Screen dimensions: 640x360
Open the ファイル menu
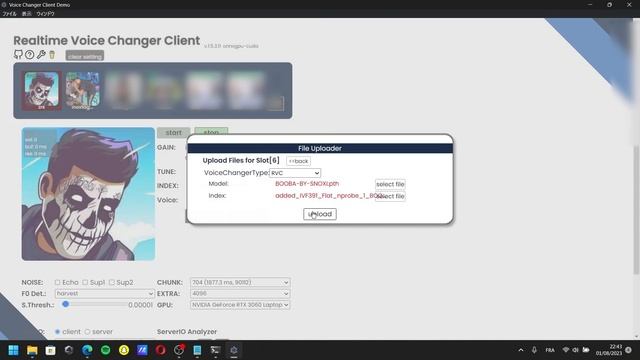[x=9, y=14]
